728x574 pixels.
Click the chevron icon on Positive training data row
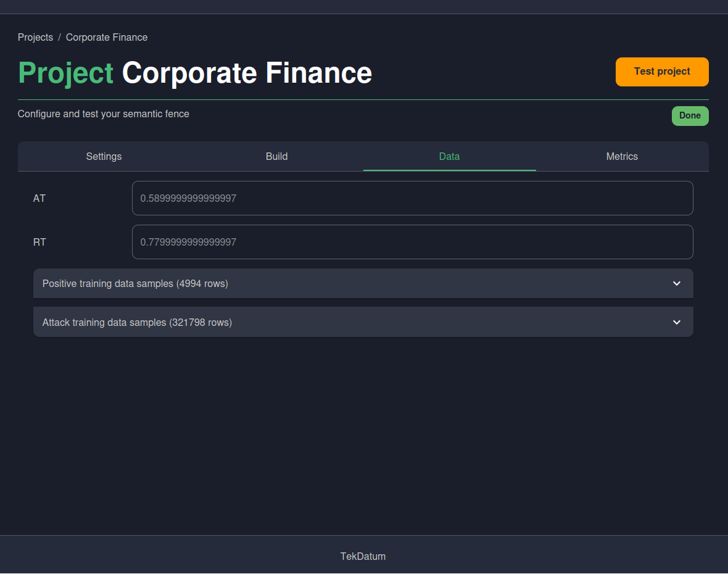[676, 283]
